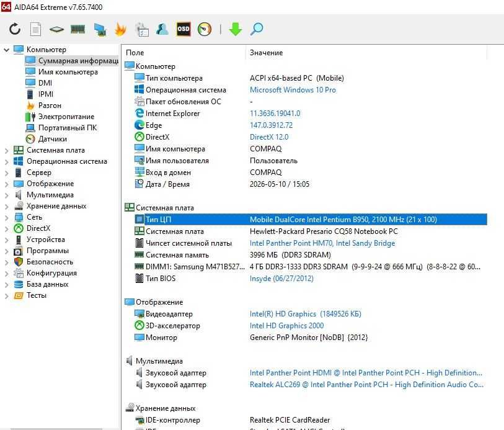Select the Электропитание tree item
This screenshot has height=430, width=504.
(66, 117)
